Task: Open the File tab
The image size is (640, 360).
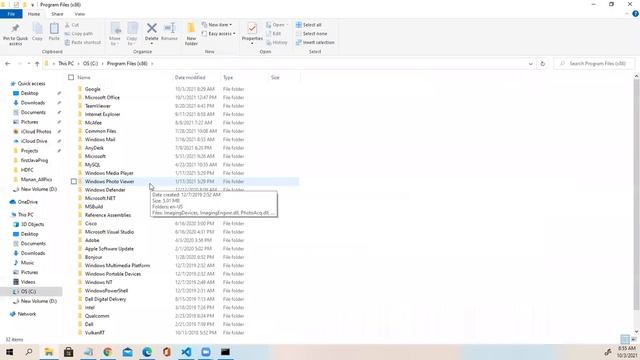Action: click(x=11, y=14)
